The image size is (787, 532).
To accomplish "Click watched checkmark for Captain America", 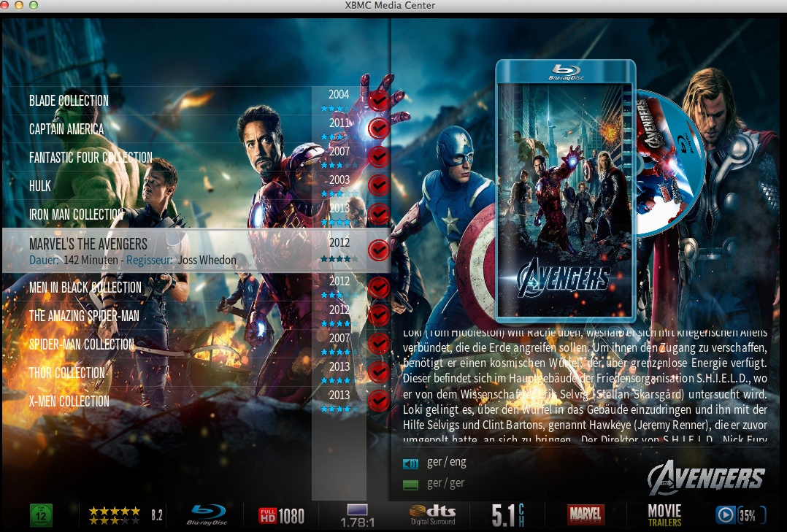I will [378, 128].
